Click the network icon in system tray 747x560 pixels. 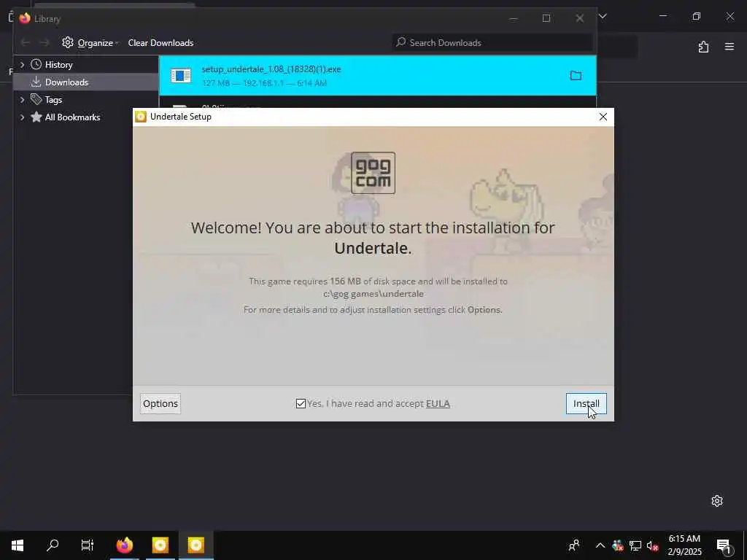click(x=635, y=545)
